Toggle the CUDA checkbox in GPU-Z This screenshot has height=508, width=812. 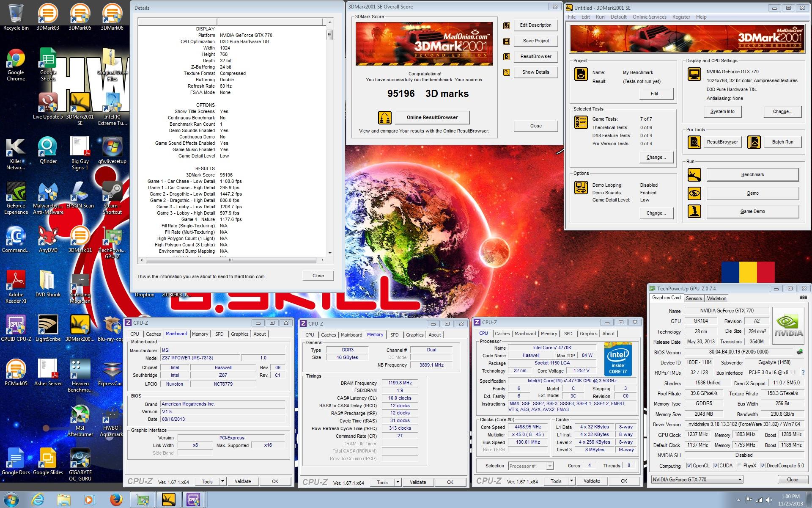(x=716, y=466)
